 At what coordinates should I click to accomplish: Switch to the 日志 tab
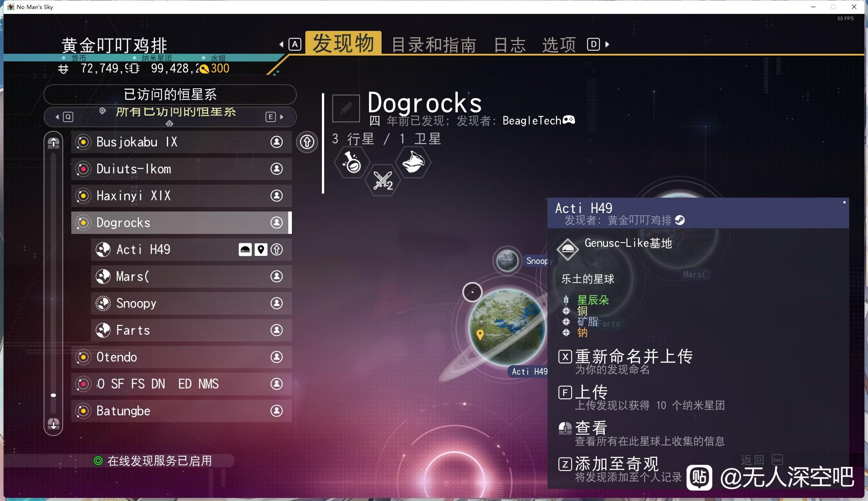(510, 45)
